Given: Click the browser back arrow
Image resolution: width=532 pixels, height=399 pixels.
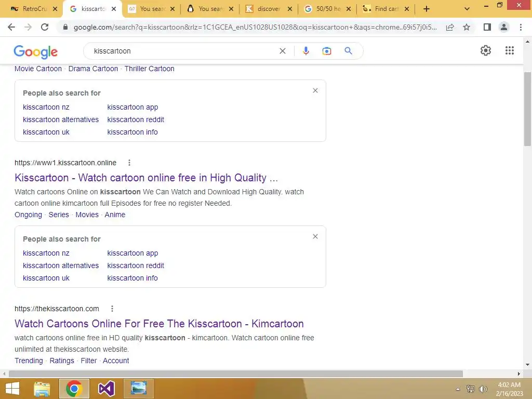Looking at the screenshot, I should point(11,27).
